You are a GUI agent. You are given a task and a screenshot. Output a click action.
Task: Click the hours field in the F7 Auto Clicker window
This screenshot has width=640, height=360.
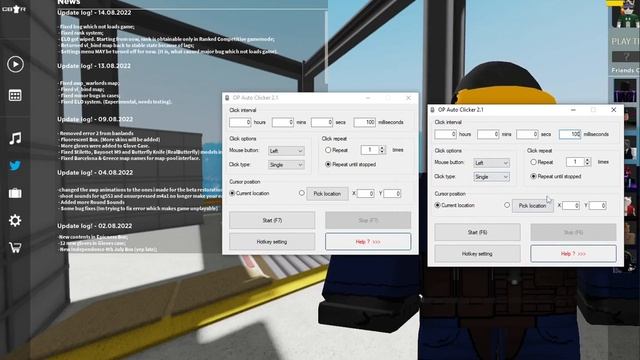[x=240, y=122]
